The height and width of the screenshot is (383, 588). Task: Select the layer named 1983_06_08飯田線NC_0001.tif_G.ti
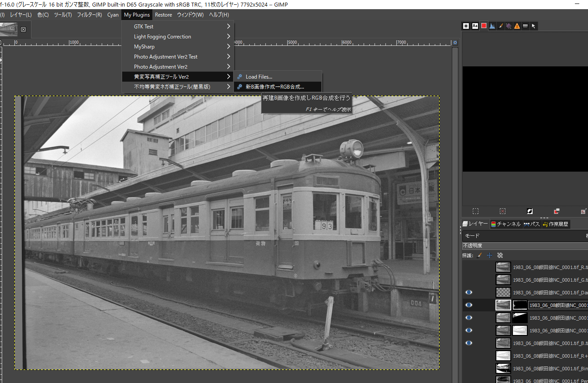point(550,279)
